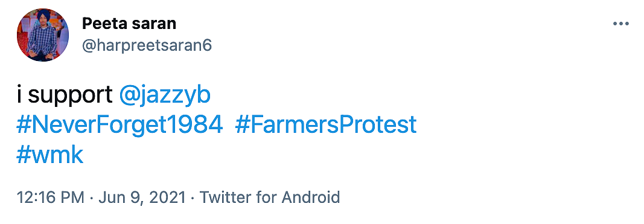Open the three-dot more options menu
Viewport: 644px width, 224px height.
620,24
